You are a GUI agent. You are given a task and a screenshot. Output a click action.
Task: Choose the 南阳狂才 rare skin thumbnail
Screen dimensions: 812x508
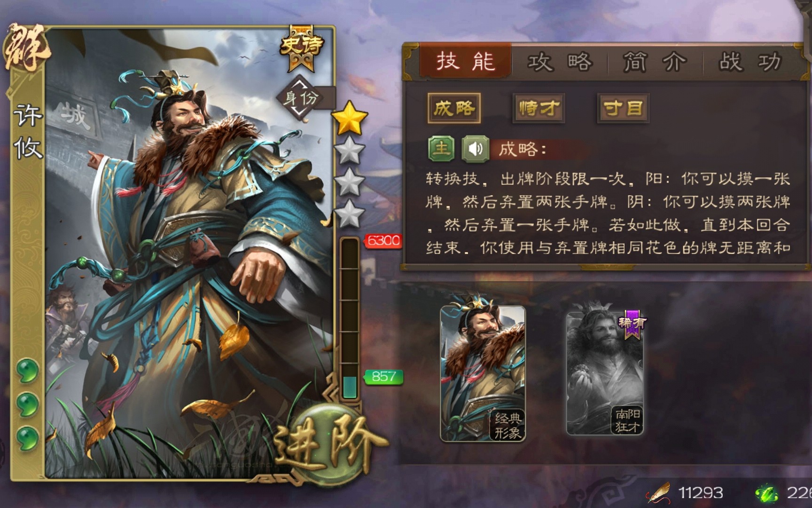pyautogui.click(x=605, y=373)
